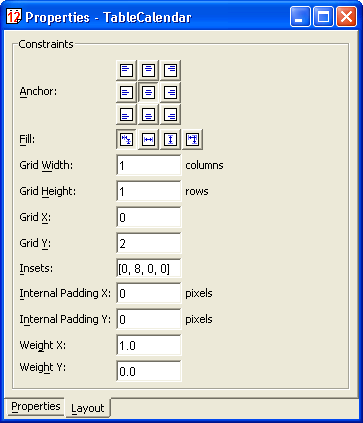Switch to the Properties tab
Viewport: 363px width, 423px height.
point(35,407)
